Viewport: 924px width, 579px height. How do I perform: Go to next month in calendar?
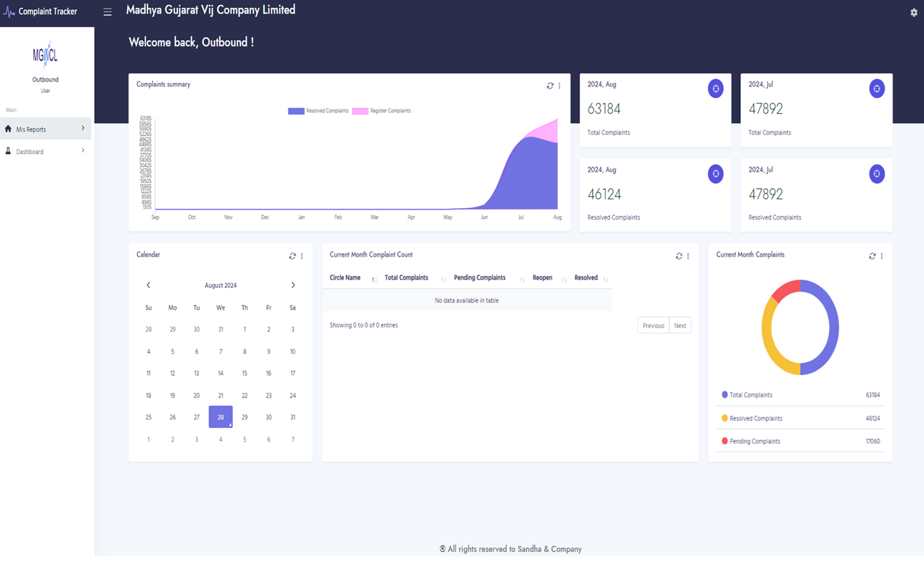click(x=293, y=285)
